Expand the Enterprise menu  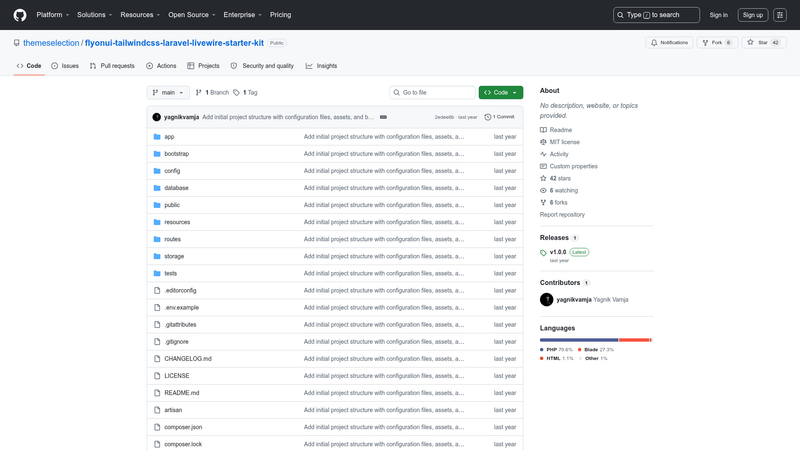point(242,15)
